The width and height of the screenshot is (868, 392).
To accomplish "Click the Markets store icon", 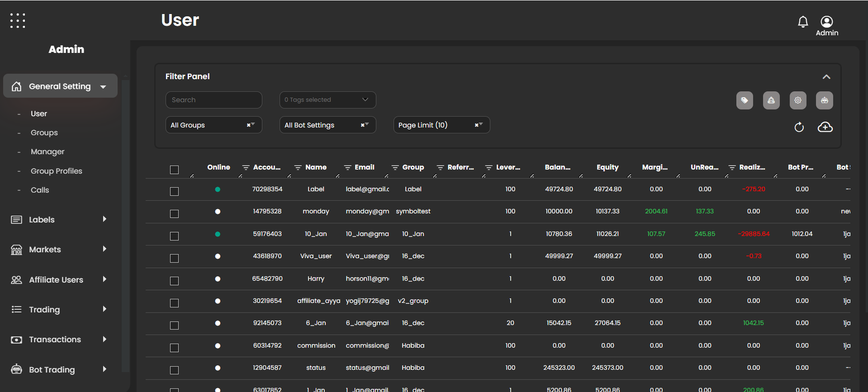I will click(x=17, y=249).
